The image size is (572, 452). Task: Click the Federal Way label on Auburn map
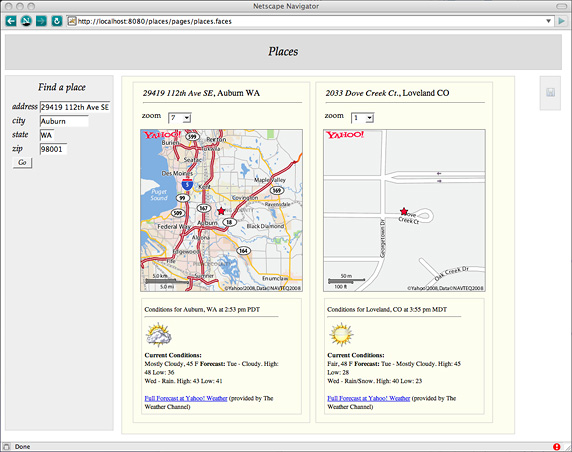[174, 227]
